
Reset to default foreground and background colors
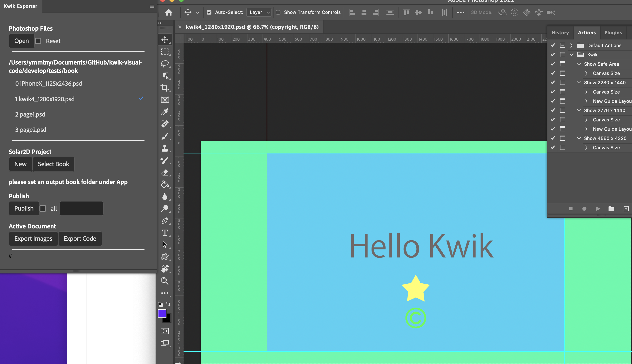tap(160, 304)
